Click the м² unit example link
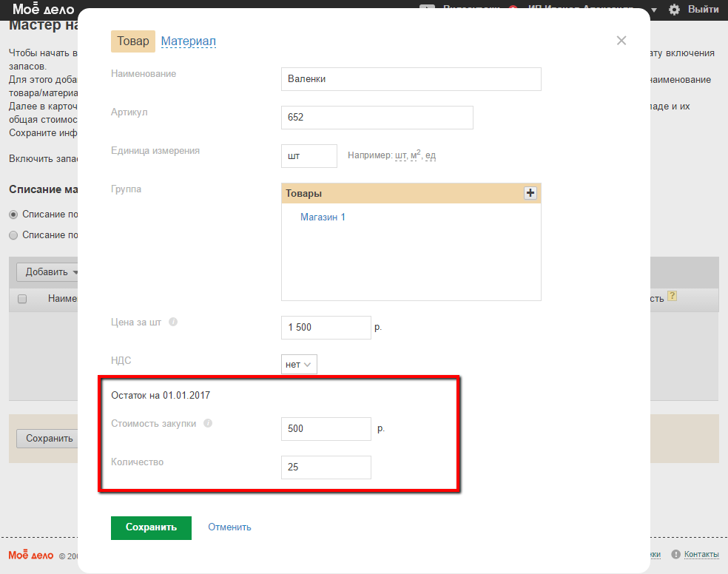728x574 pixels. [x=416, y=155]
